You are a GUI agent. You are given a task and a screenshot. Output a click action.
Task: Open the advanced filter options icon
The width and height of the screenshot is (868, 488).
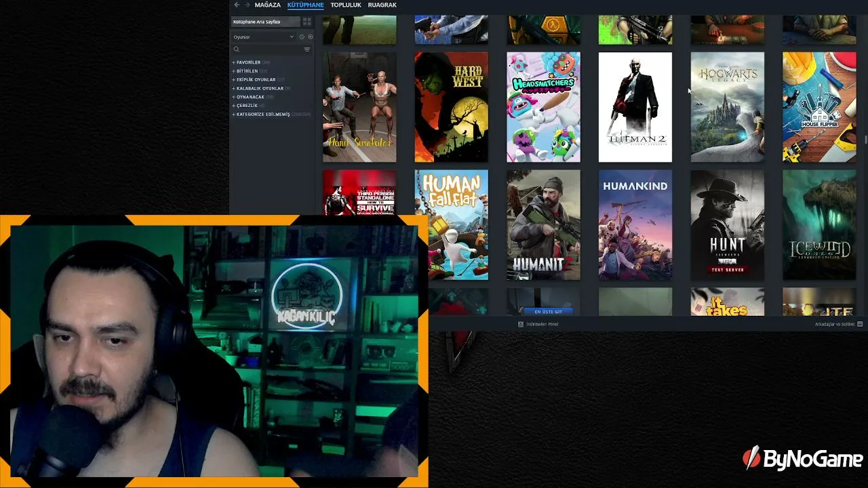pos(307,49)
